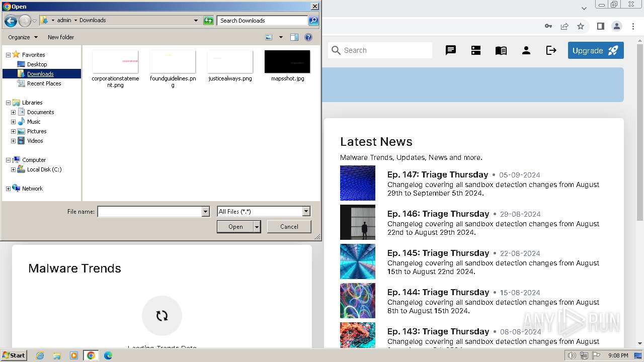This screenshot has height=362, width=644.
Task: Select foundguidelines.png file
Action: (x=173, y=69)
